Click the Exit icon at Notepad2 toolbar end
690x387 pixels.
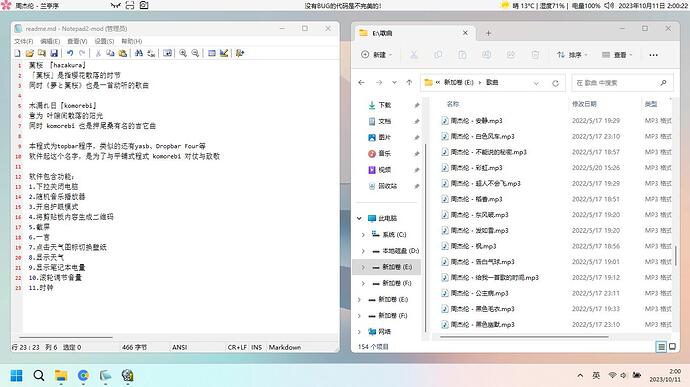240,53
